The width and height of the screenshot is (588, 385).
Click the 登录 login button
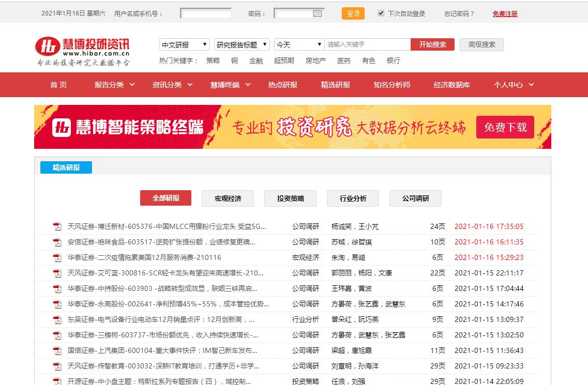click(353, 13)
